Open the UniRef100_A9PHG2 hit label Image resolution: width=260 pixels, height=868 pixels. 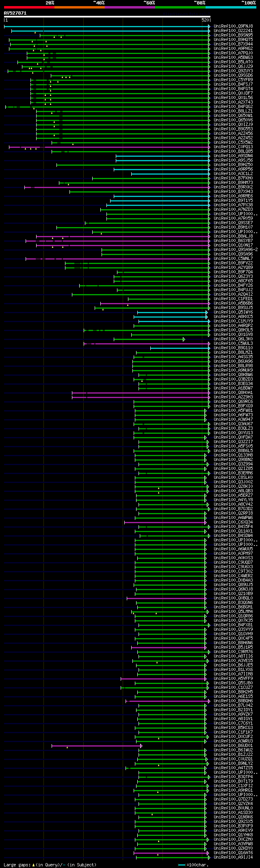[233, 48]
